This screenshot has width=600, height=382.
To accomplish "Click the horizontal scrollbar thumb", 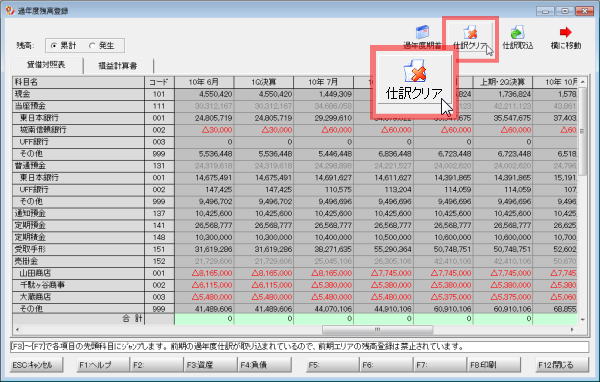I will [x=377, y=330].
